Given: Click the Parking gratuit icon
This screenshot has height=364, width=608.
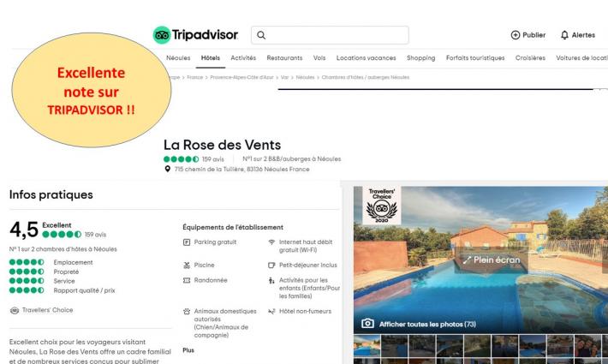Looking at the screenshot, I should pyautogui.click(x=187, y=242).
